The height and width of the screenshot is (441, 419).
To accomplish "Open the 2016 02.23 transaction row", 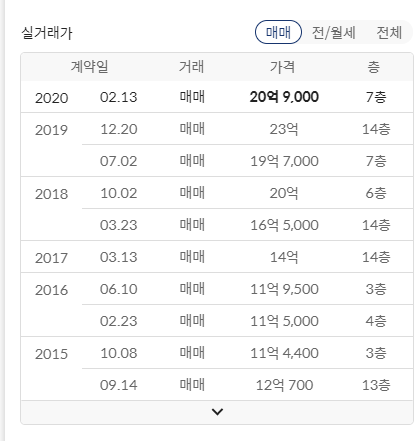I will click(248, 321).
